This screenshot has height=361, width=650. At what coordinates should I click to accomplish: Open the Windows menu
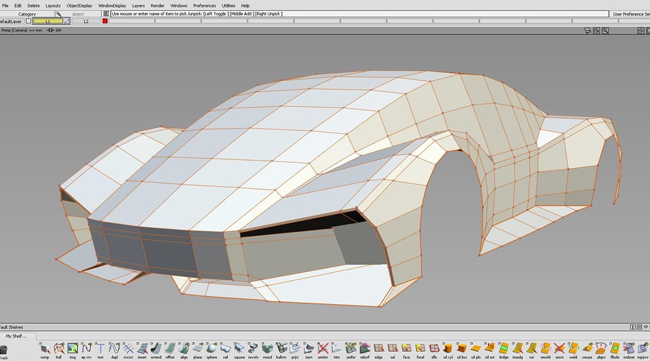tap(179, 6)
